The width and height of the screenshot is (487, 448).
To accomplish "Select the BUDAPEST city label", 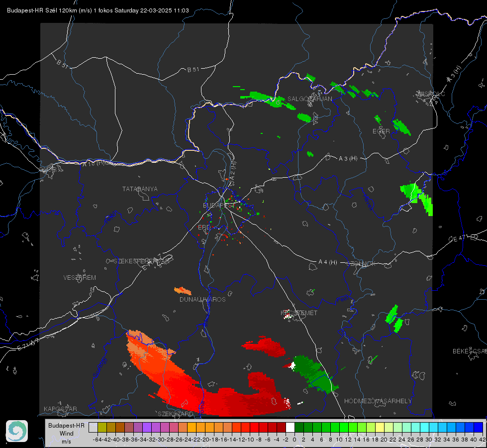I will (218, 205).
